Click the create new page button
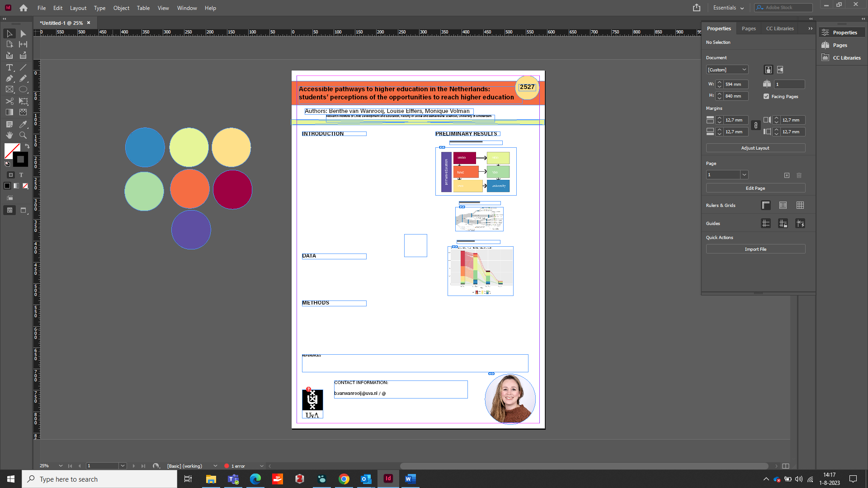Image resolution: width=868 pixels, height=488 pixels. [x=787, y=175]
